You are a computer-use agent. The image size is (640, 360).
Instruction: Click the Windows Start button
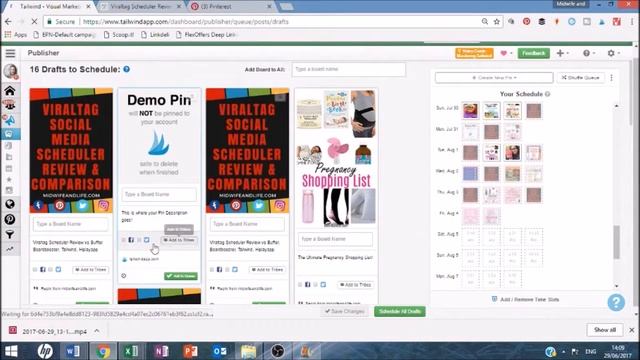click(x=11, y=351)
